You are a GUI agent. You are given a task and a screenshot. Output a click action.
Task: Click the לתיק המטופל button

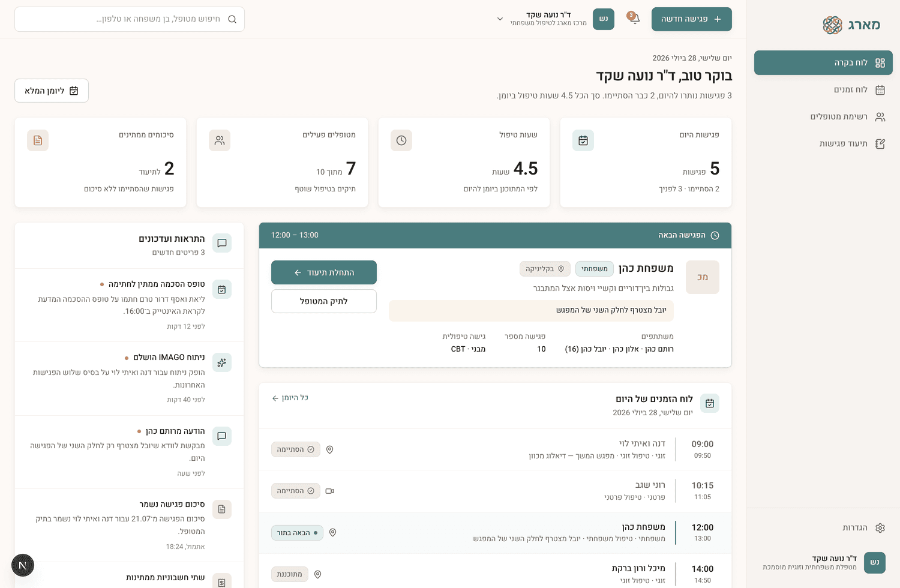tap(324, 301)
